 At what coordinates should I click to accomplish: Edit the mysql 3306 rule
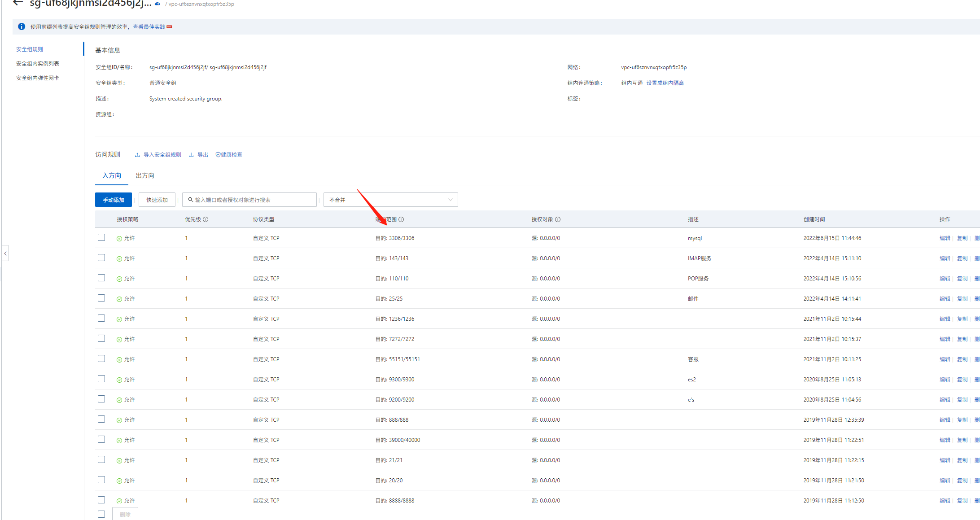pyautogui.click(x=945, y=238)
